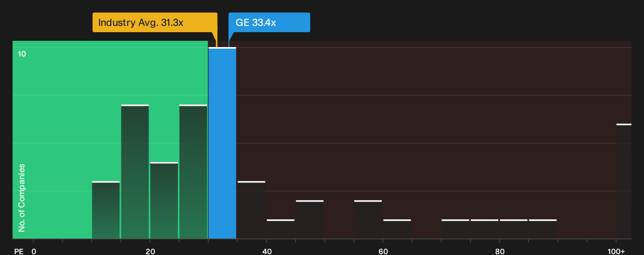Screen dimensions: 644x255
Task: Click the short bar for PE 75 to 80
Action: 485,229
